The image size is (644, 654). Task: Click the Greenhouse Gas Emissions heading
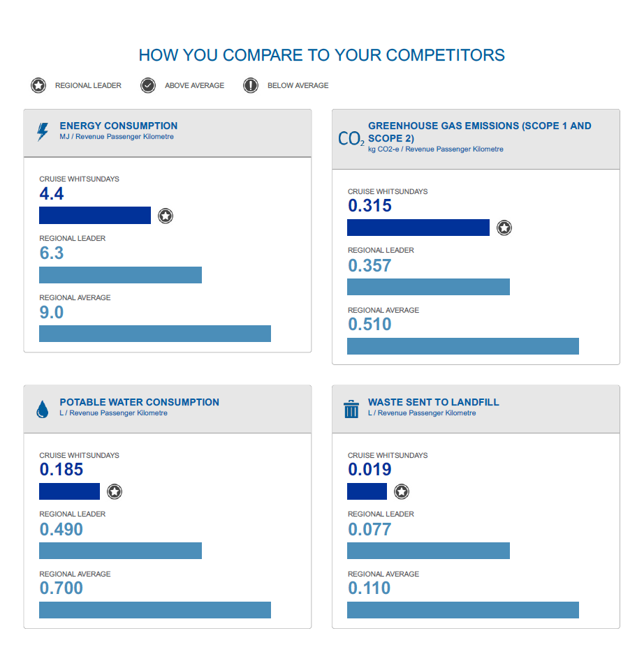tap(479, 132)
